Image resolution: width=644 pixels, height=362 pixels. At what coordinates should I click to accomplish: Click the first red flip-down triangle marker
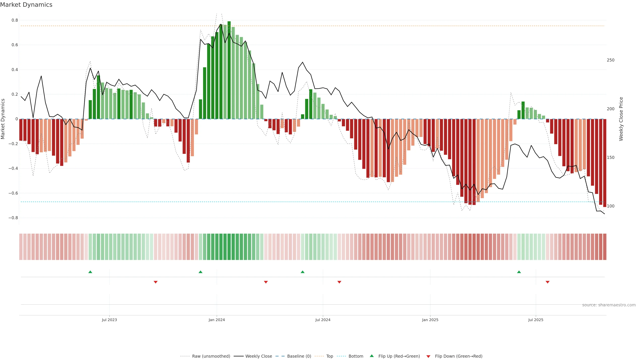(155, 282)
